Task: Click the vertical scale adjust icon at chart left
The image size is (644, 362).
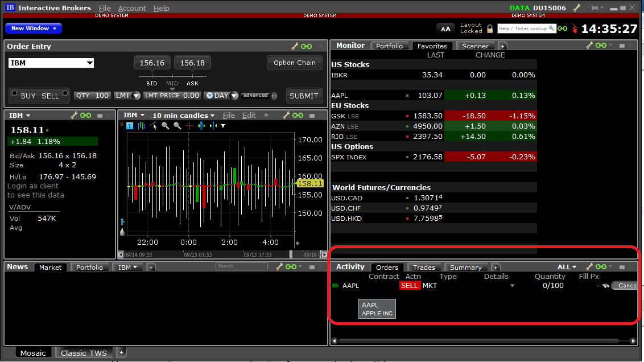Action: tap(122, 222)
